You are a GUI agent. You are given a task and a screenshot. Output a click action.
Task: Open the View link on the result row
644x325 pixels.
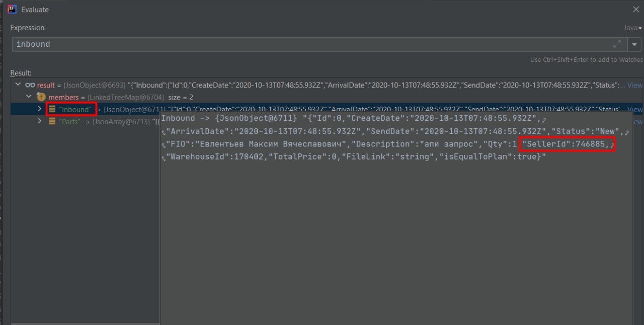coord(635,85)
